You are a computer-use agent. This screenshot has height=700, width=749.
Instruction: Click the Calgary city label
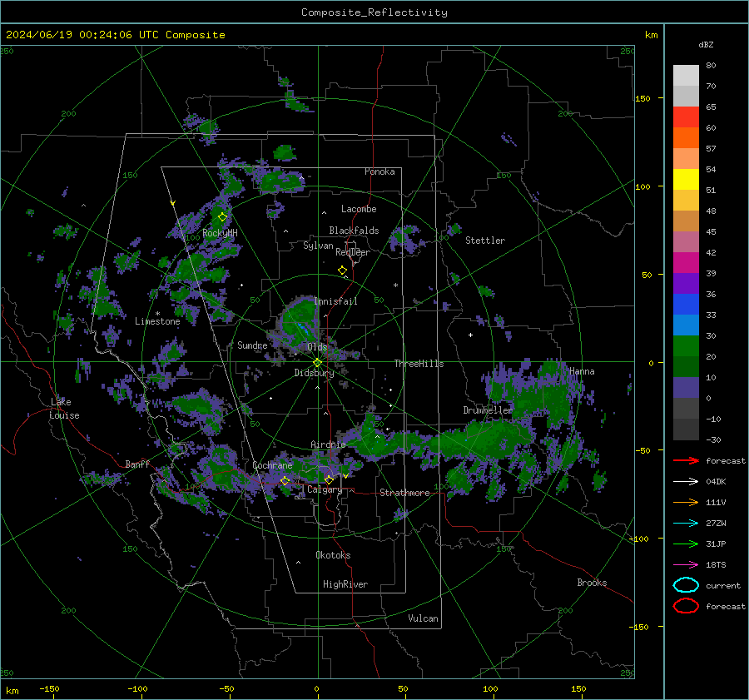(x=325, y=489)
